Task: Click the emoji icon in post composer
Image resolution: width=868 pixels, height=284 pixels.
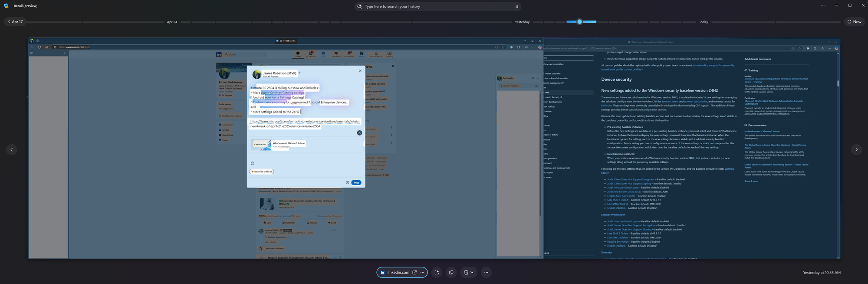Action: 253,163
